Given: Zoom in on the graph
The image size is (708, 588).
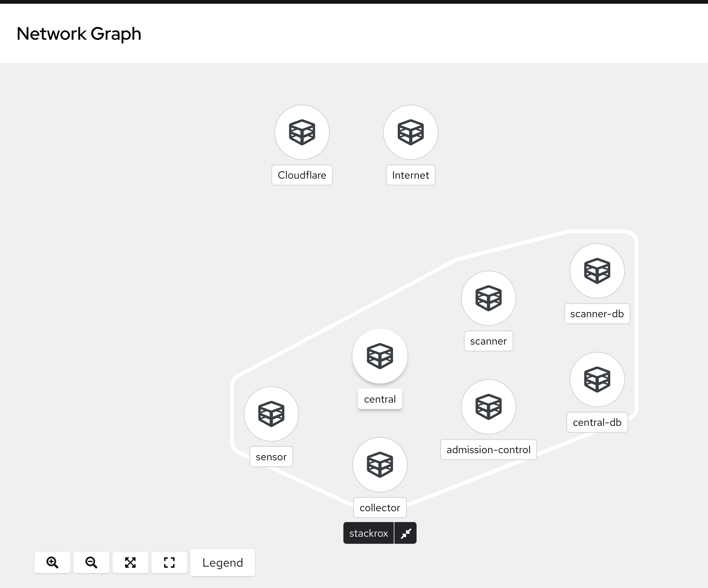Looking at the screenshot, I should [52, 563].
